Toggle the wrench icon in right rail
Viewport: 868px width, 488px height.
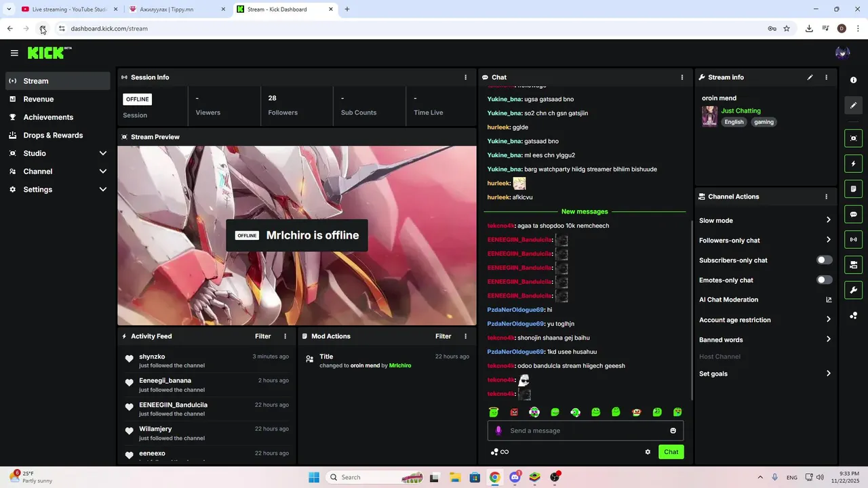click(x=853, y=290)
